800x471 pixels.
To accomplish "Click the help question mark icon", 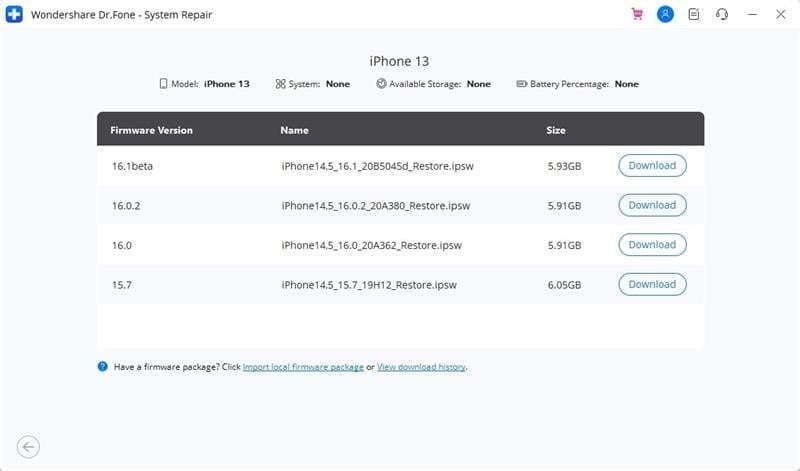I will click(x=103, y=366).
